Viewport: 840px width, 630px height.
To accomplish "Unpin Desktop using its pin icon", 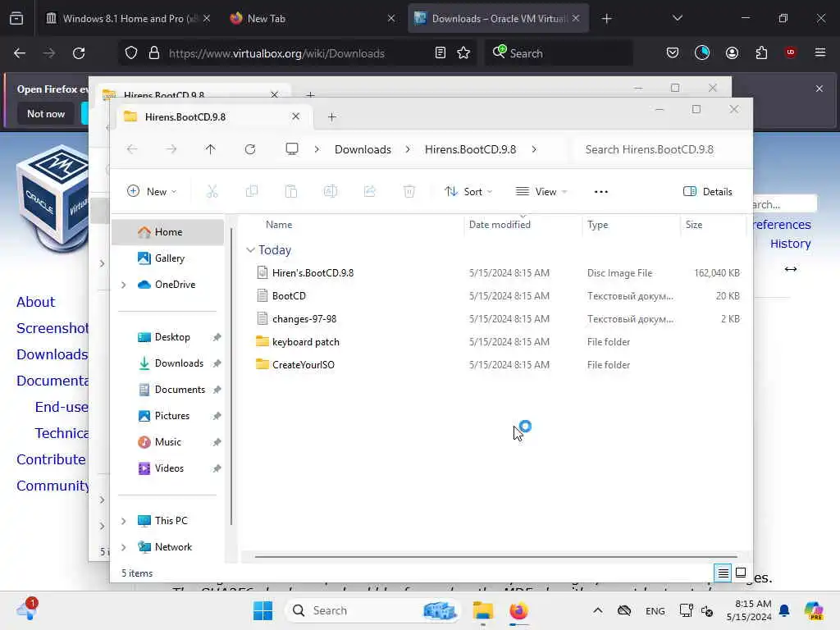I will (x=217, y=337).
